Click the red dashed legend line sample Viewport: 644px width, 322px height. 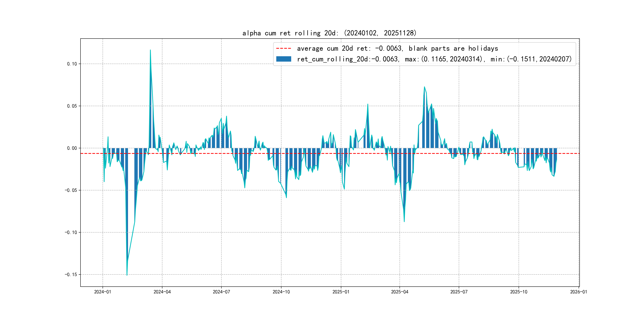[x=283, y=48]
